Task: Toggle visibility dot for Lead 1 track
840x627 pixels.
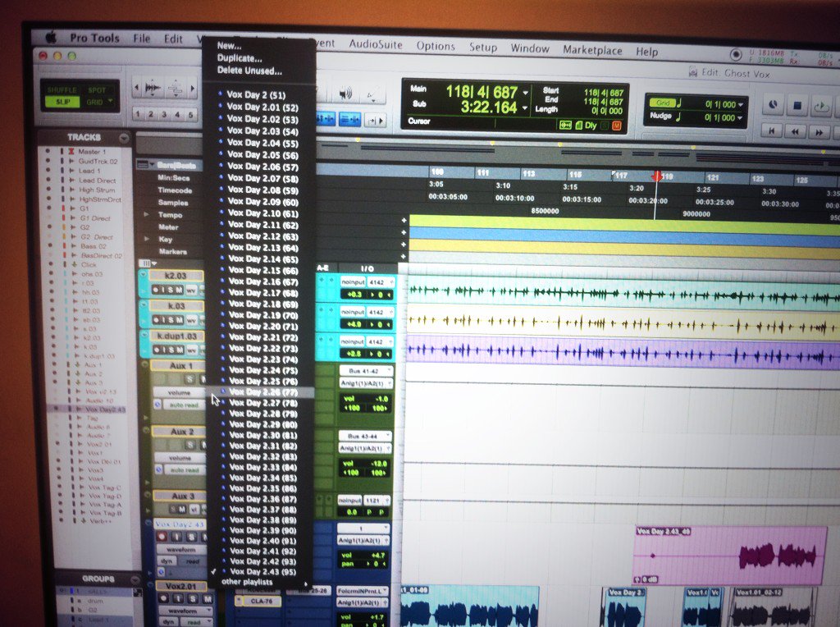Action: 48,171
